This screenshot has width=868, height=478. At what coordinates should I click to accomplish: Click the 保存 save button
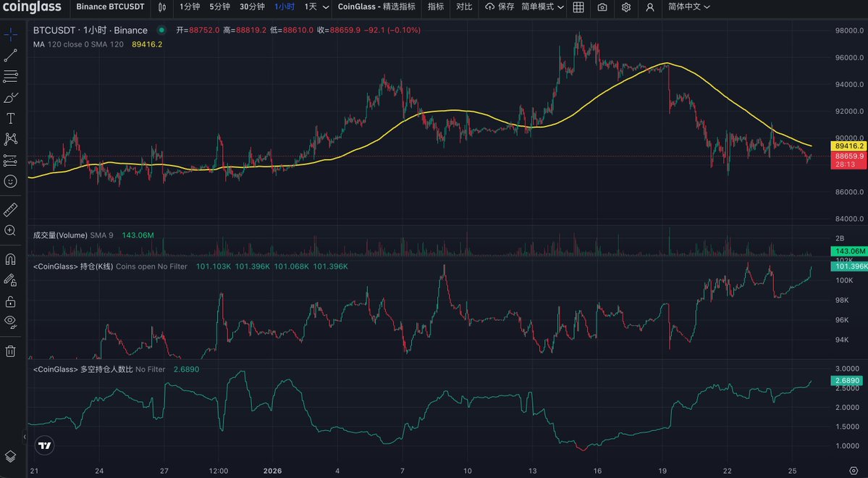500,7
